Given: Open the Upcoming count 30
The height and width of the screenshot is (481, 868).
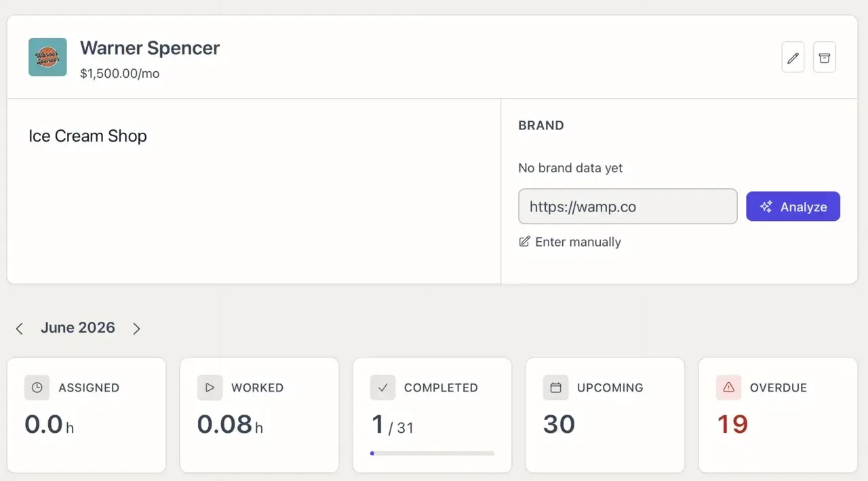Looking at the screenshot, I should tap(559, 425).
